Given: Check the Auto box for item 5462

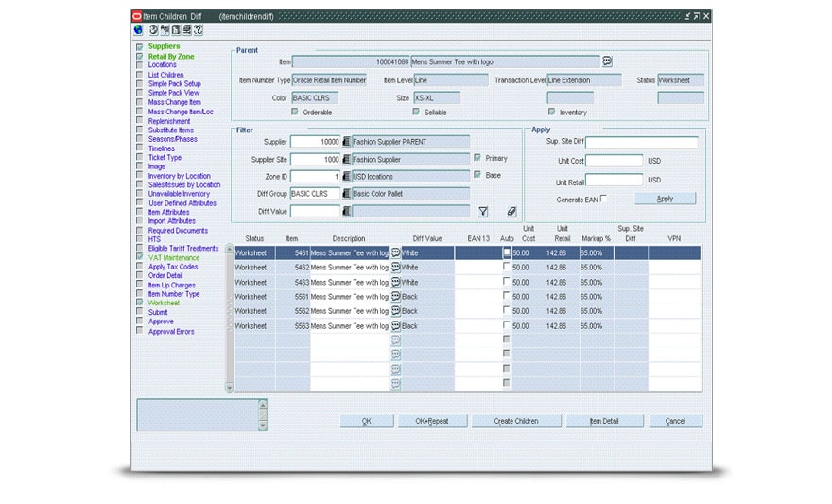Looking at the screenshot, I should pos(506,267).
